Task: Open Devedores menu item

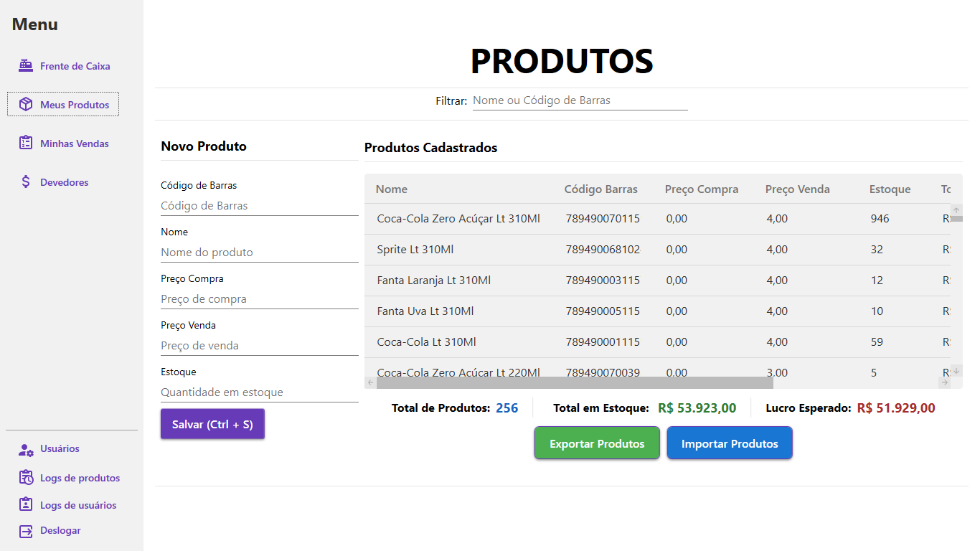Action: [x=64, y=182]
